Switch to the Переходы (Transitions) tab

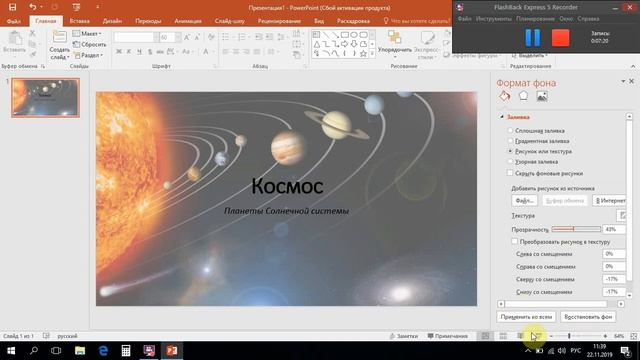point(148,21)
